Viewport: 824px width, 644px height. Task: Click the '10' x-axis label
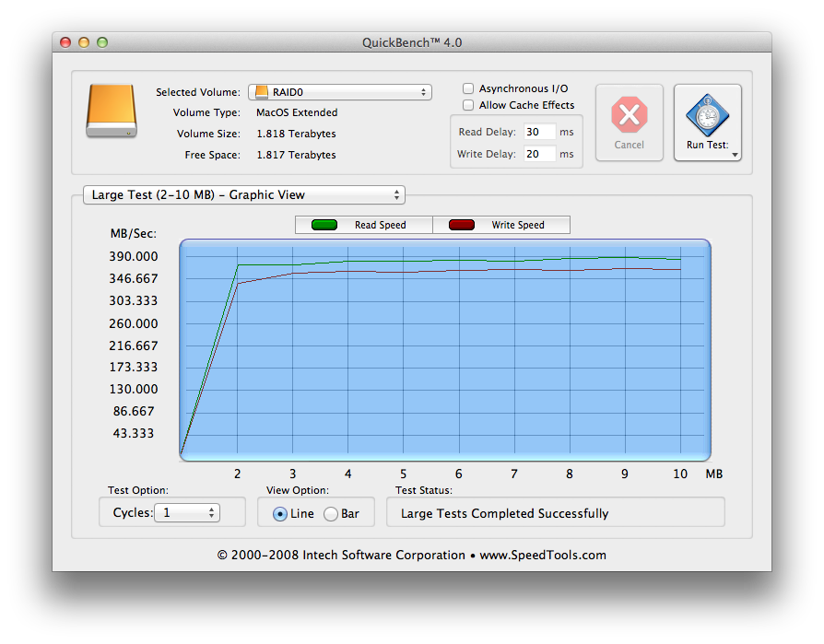(680, 474)
